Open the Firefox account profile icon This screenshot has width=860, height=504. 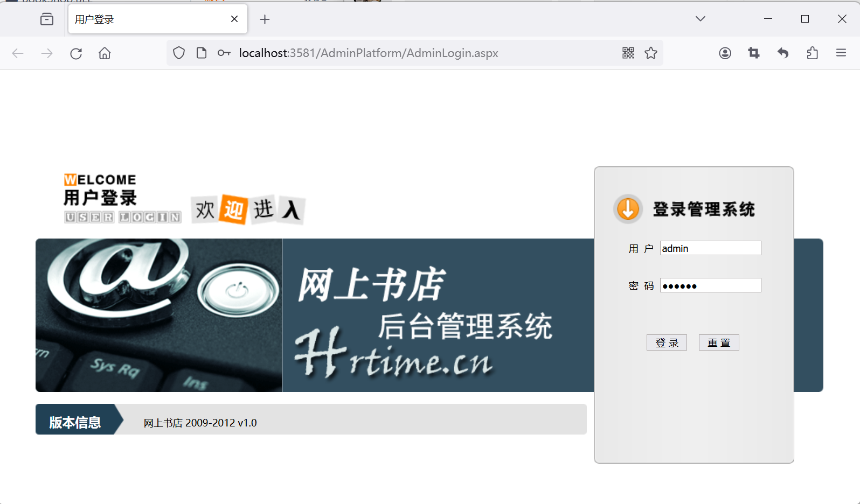(x=725, y=53)
